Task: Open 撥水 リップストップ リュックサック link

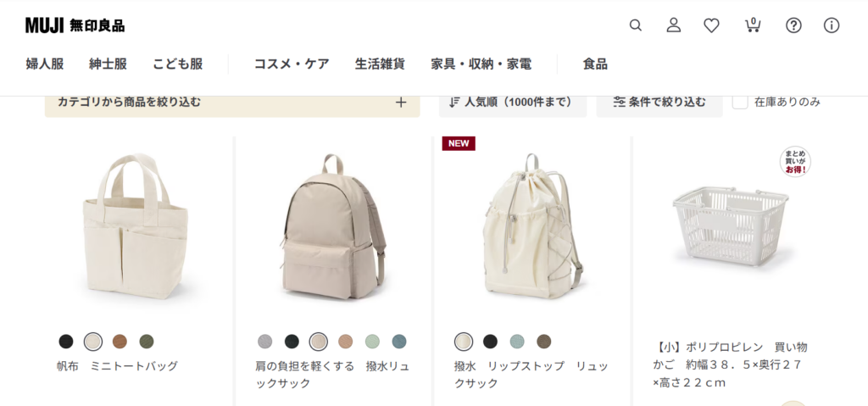Action: pos(531,375)
